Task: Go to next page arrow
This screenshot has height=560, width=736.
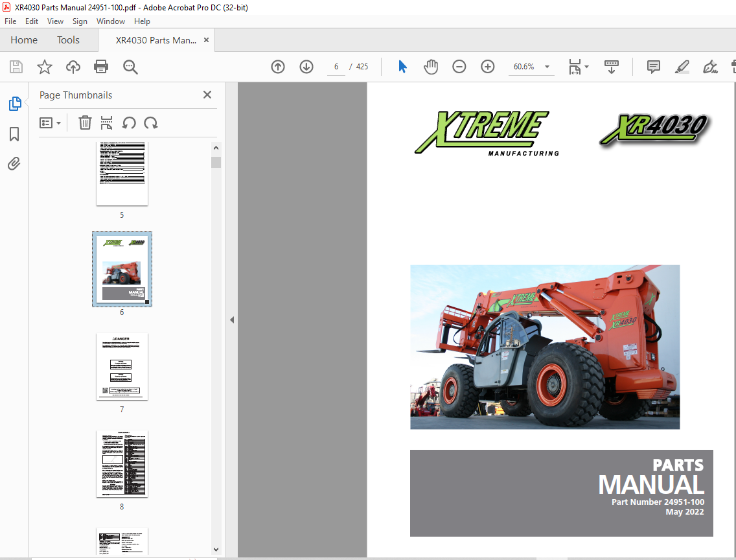Action: [x=306, y=67]
